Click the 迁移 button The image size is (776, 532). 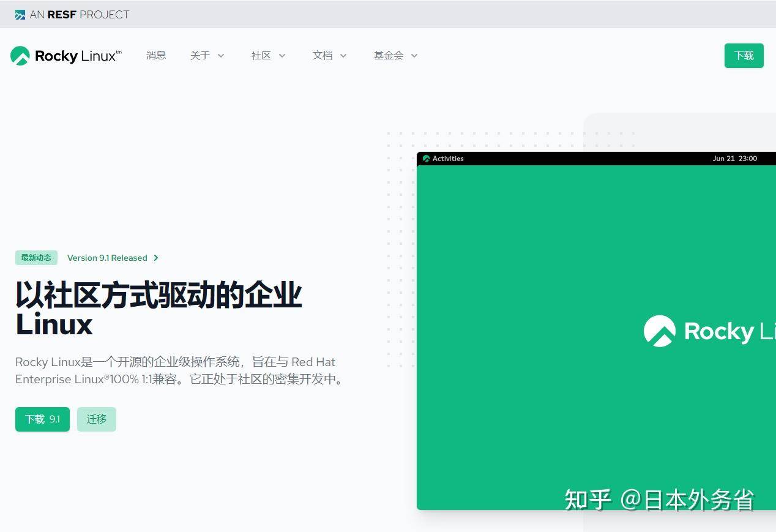pyautogui.click(x=97, y=419)
